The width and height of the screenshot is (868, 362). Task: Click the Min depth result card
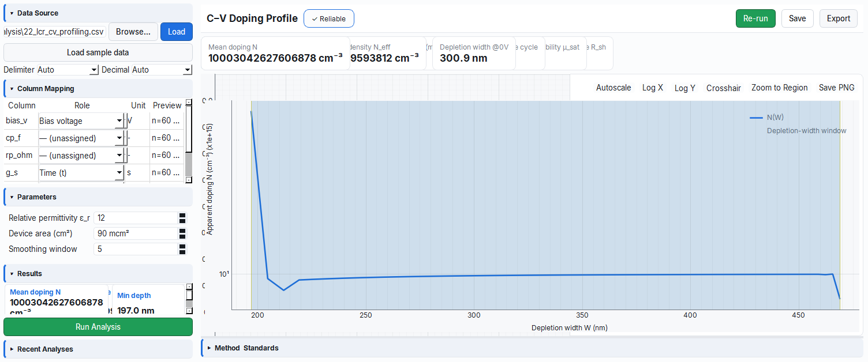click(x=148, y=300)
